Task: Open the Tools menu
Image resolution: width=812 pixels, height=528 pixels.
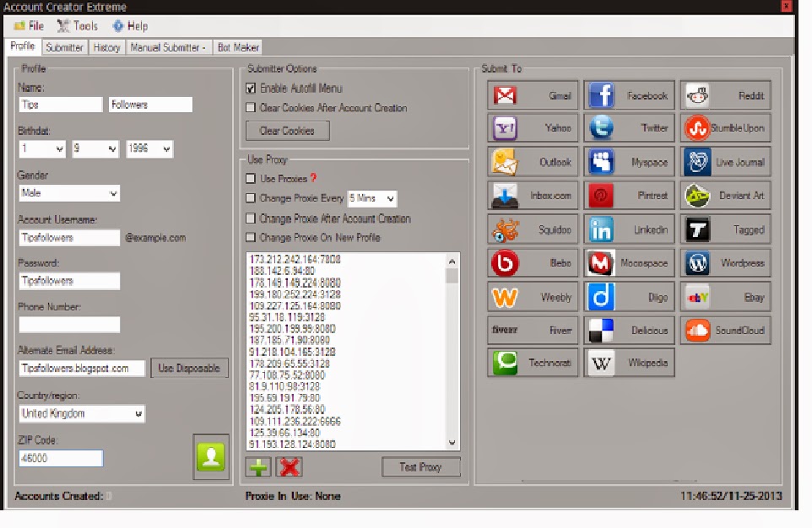Action: pyautogui.click(x=78, y=26)
